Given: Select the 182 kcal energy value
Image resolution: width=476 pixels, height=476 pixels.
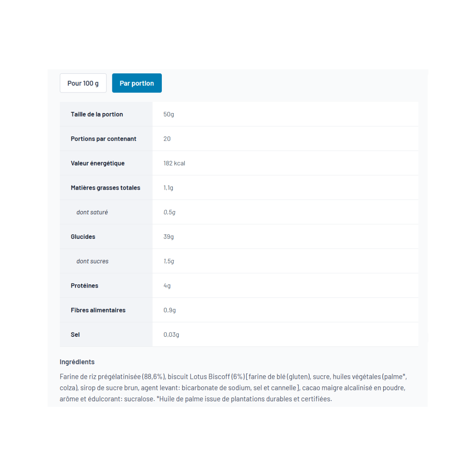Looking at the screenshot, I should click(x=174, y=163).
